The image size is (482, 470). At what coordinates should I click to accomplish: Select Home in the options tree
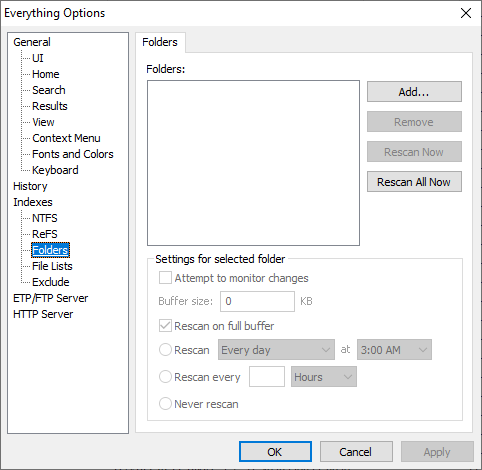point(46,74)
